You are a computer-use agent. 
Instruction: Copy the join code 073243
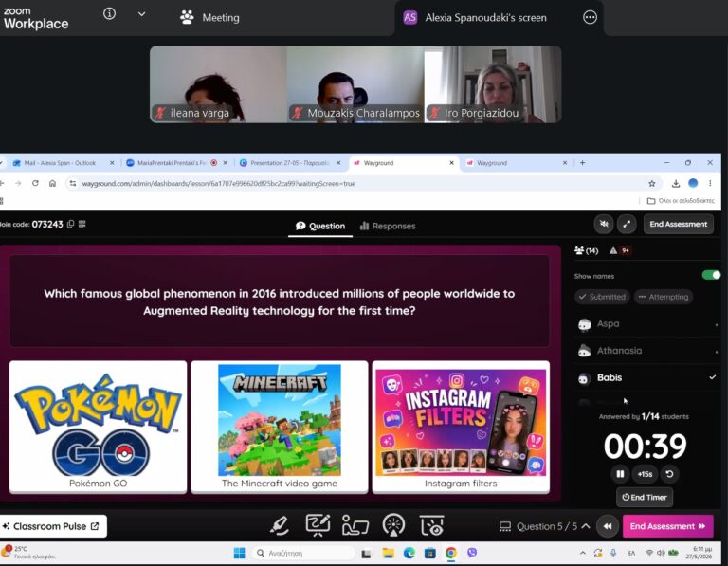pyautogui.click(x=70, y=224)
